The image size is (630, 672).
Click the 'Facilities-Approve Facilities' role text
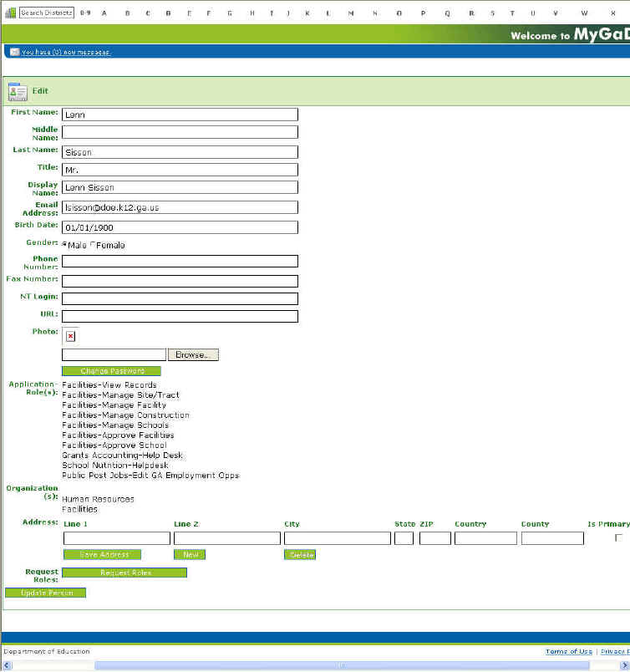pyautogui.click(x=118, y=435)
